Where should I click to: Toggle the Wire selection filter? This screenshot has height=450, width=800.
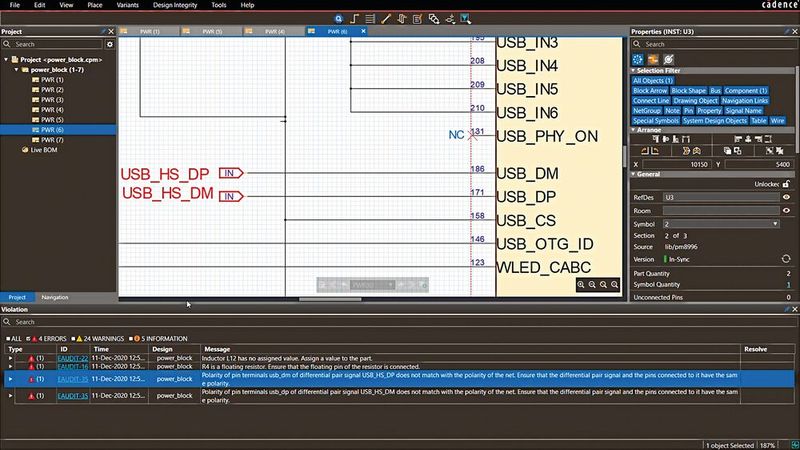[x=777, y=121]
